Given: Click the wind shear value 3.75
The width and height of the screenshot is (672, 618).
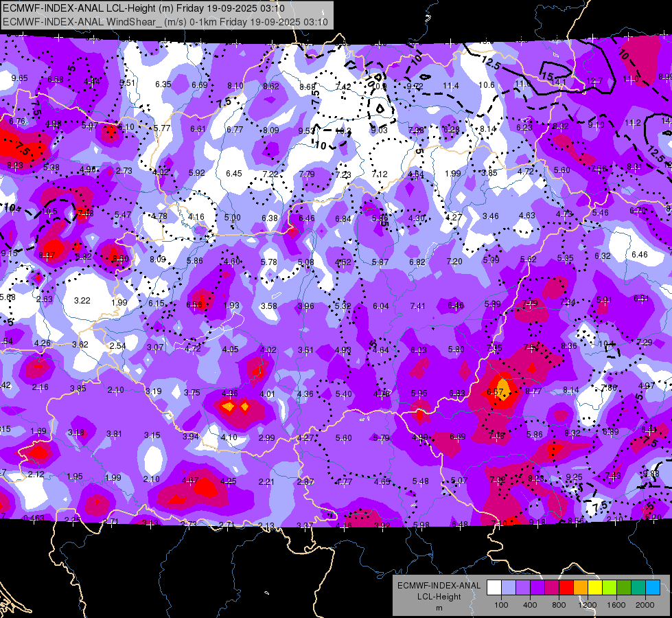Looking at the screenshot, I should tap(192, 392).
